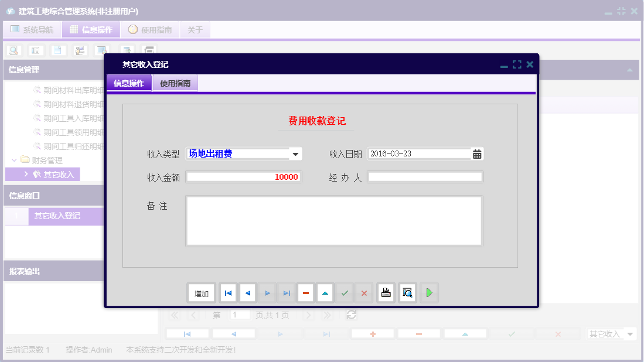Click the first-record navigation icon
The width and height of the screenshot is (644, 362).
pyautogui.click(x=228, y=292)
